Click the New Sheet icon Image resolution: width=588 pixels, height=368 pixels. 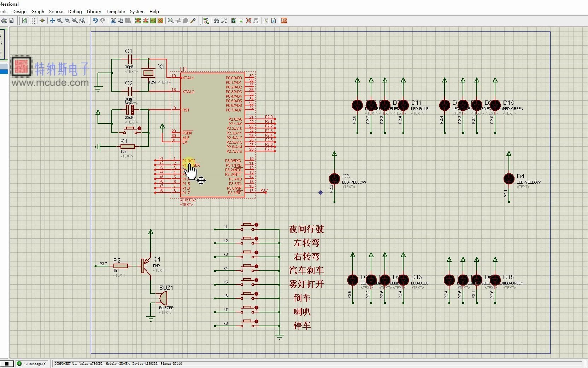[241, 21]
